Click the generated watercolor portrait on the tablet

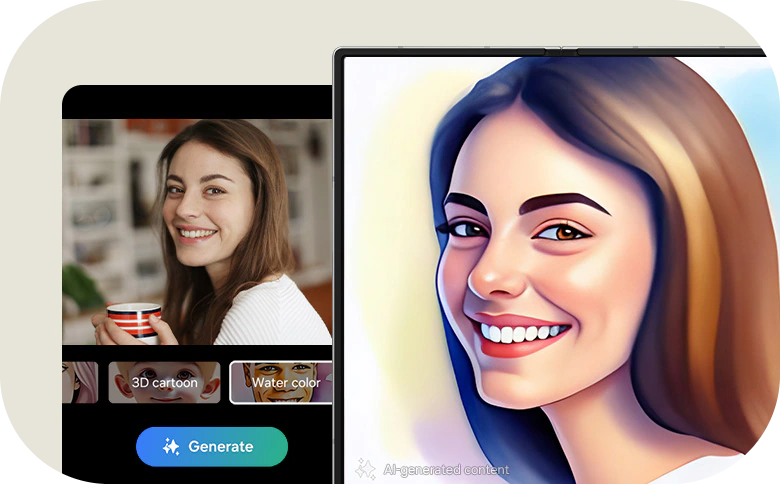(x=562, y=270)
